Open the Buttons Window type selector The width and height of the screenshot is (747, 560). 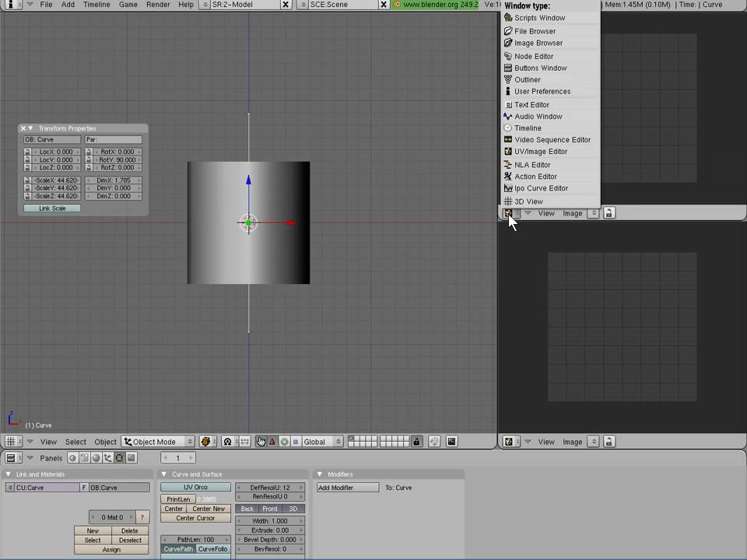tap(13, 458)
